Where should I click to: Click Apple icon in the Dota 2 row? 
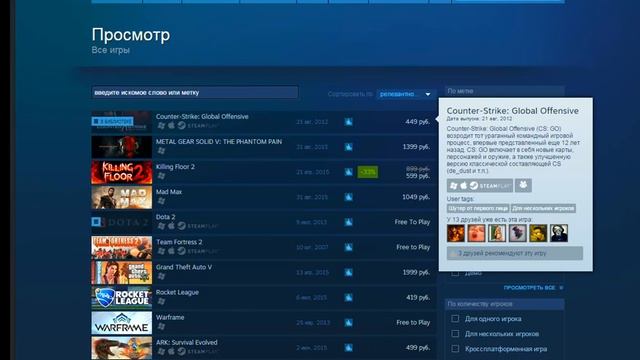click(x=171, y=226)
